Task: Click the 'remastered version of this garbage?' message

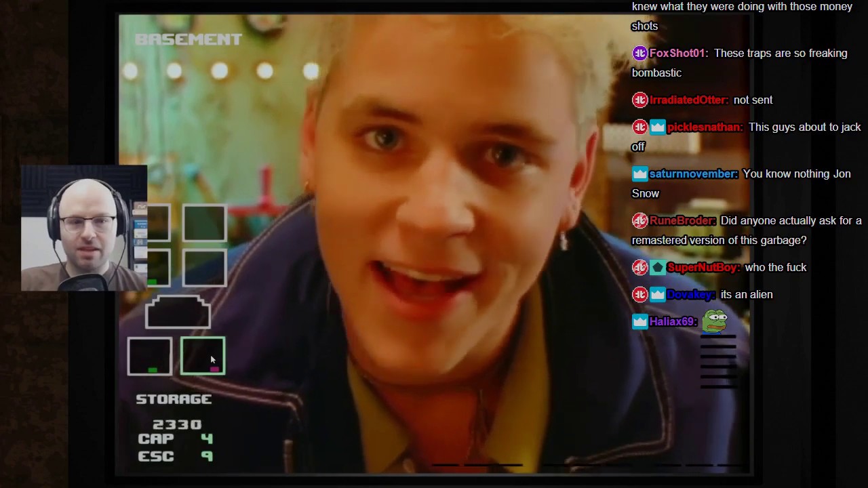Action: click(719, 240)
